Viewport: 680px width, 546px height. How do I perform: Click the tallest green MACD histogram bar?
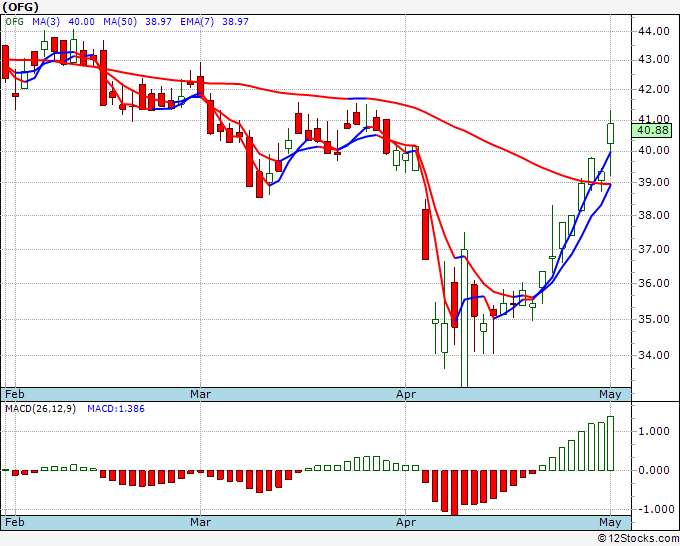(x=611, y=443)
